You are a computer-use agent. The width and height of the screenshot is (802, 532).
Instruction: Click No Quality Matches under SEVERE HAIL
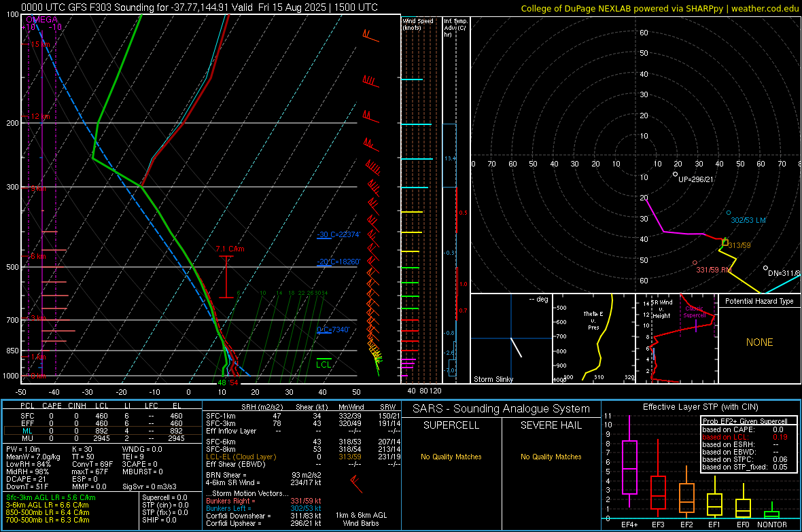click(x=551, y=457)
